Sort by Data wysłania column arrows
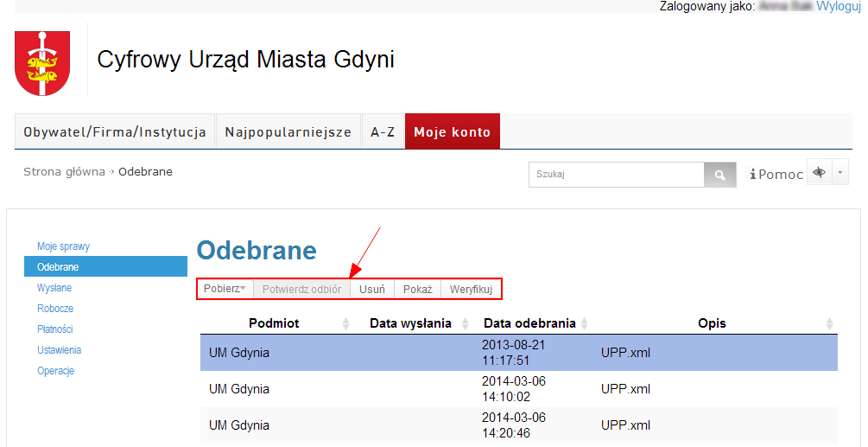The width and height of the screenshot is (868, 447). (x=465, y=324)
